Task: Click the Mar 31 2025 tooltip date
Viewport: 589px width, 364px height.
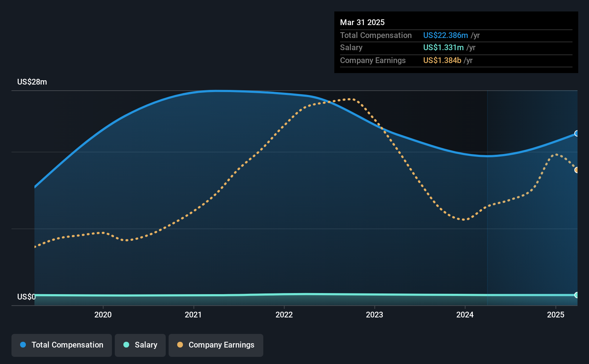Action: click(x=362, y=22)
